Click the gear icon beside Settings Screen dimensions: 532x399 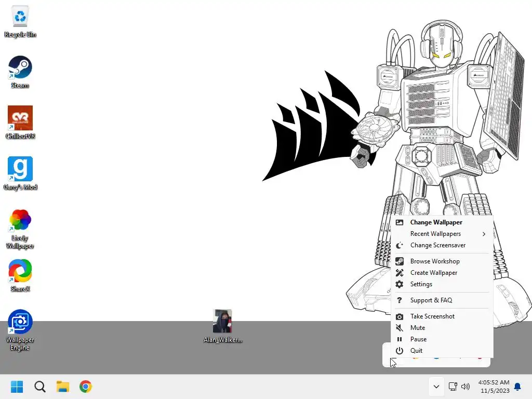pos(400,284)
